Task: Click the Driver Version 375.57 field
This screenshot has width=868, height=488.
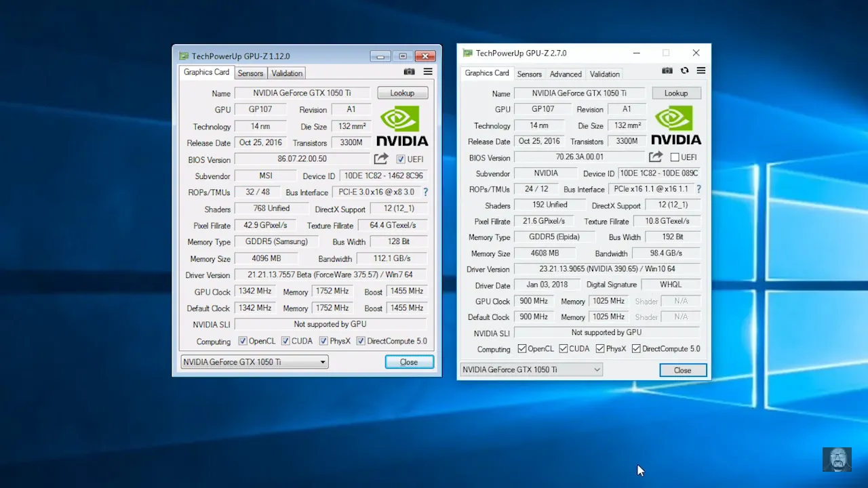Action: tap(331, 274)
